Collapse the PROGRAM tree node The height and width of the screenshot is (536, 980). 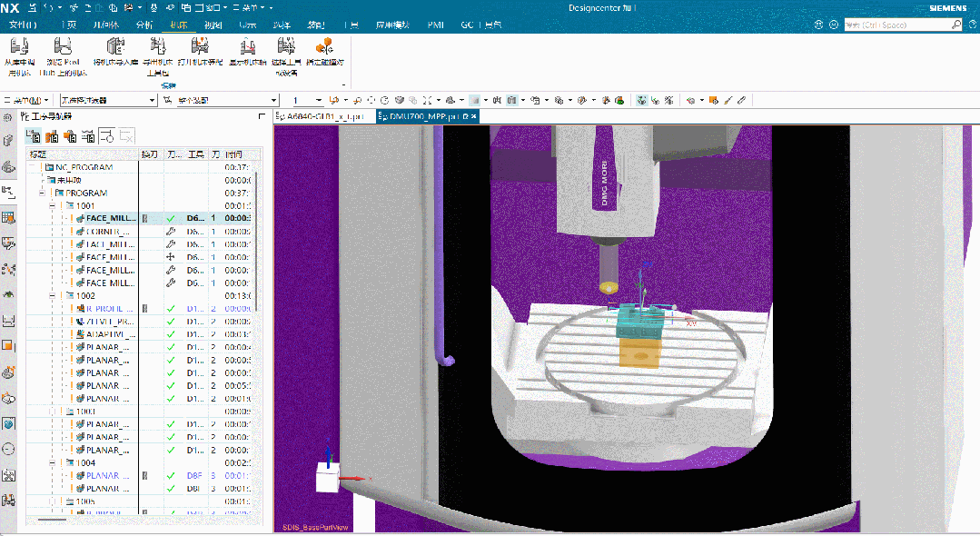42,194
